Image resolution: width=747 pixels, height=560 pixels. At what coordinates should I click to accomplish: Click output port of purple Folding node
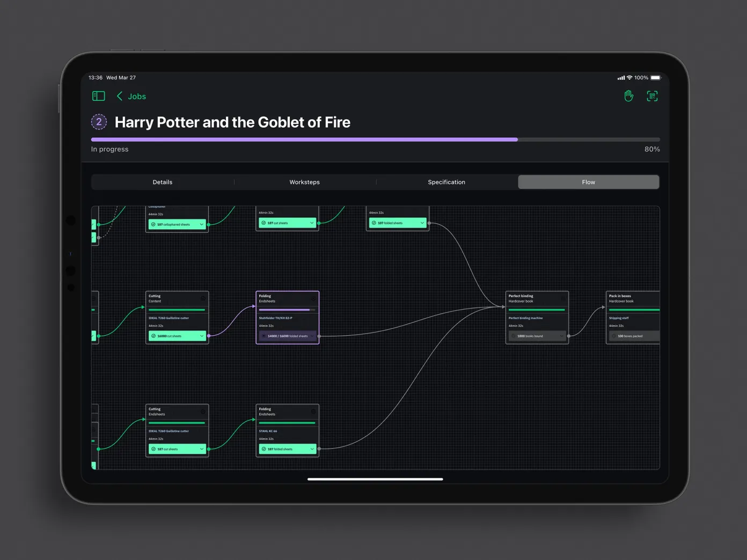319,336
